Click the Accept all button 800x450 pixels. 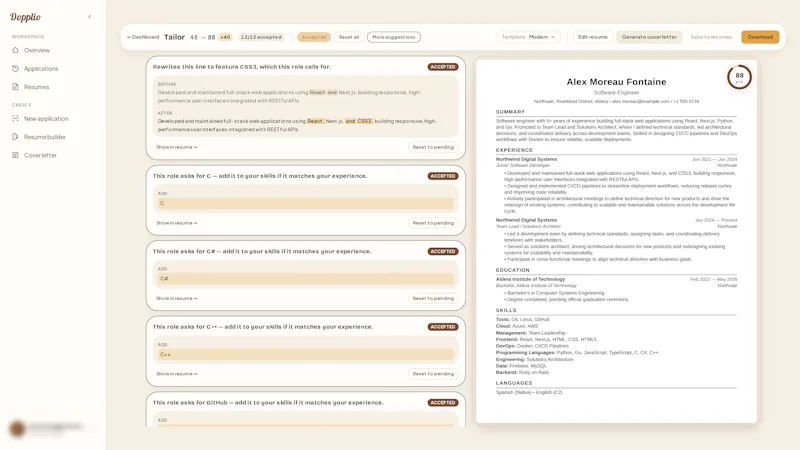point(314,37)
